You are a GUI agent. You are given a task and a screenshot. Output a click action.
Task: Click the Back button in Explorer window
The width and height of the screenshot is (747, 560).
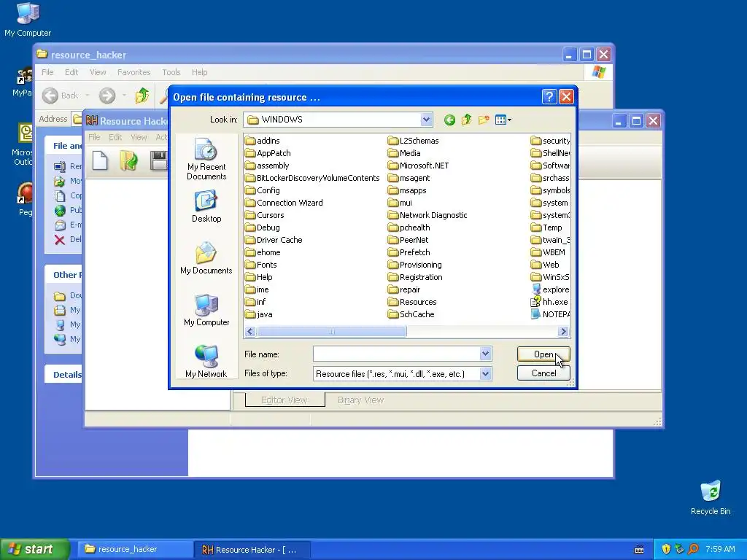pyautogui.click(x=61, y=96)
